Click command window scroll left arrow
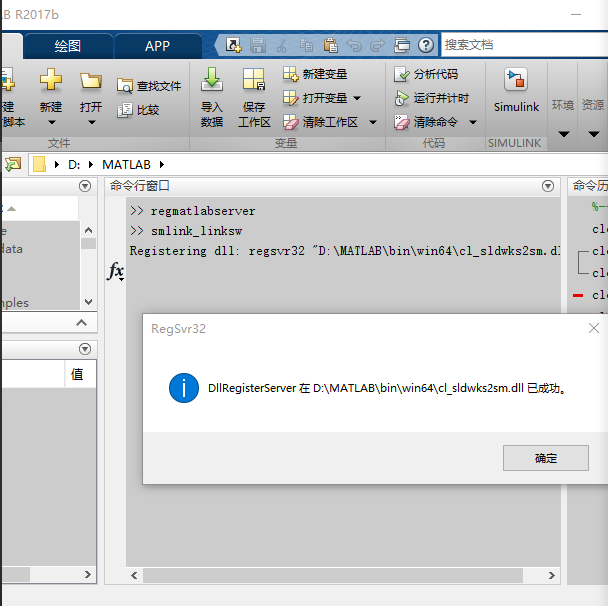This screenshot has height=606, width=608. click(134, 575)
